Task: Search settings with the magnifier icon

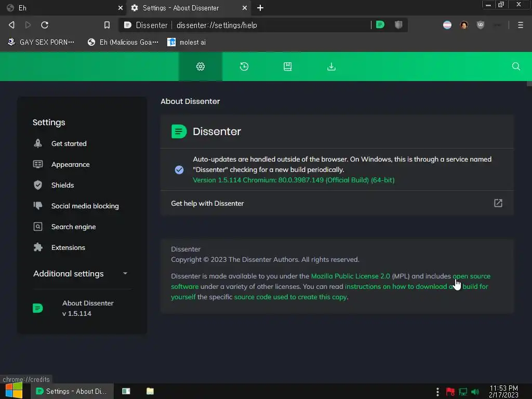Action: (516, 66)
